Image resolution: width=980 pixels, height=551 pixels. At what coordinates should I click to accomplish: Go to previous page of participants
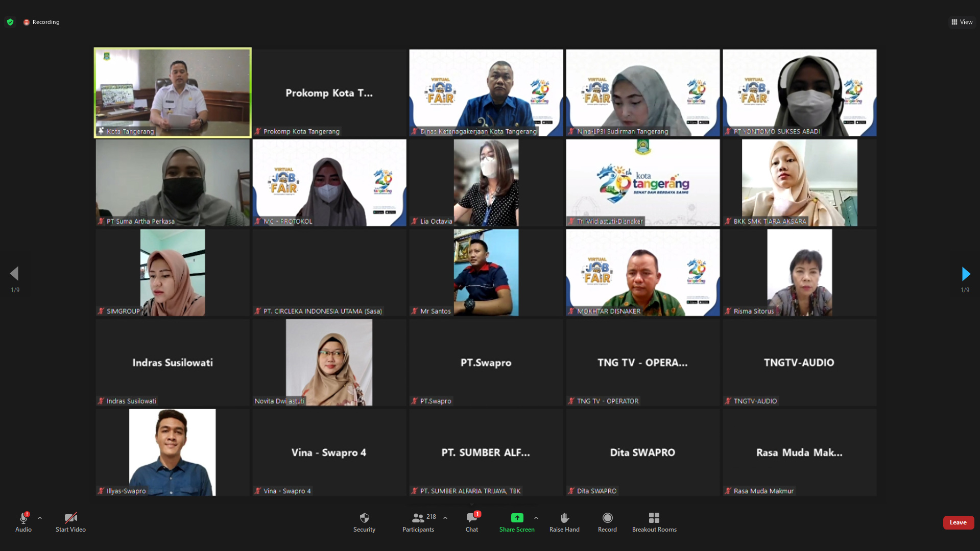click(x=14, y=274)
